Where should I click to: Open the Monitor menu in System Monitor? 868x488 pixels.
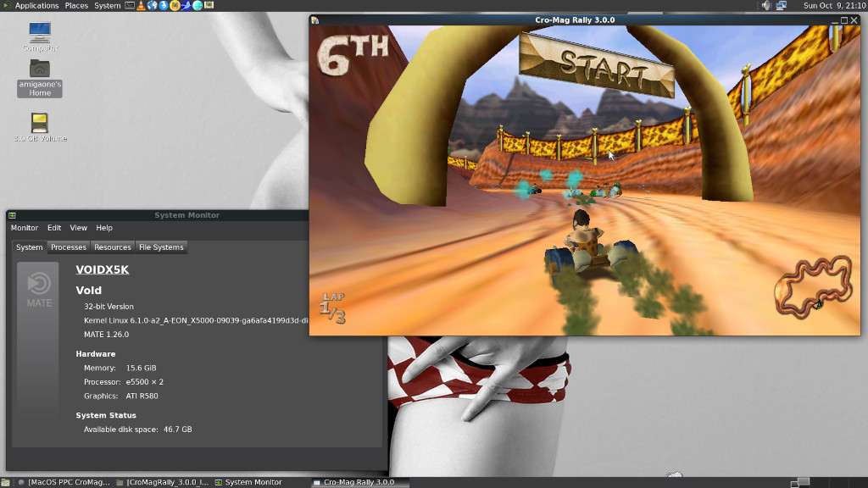pyautogui.click(x=25, y=228)
